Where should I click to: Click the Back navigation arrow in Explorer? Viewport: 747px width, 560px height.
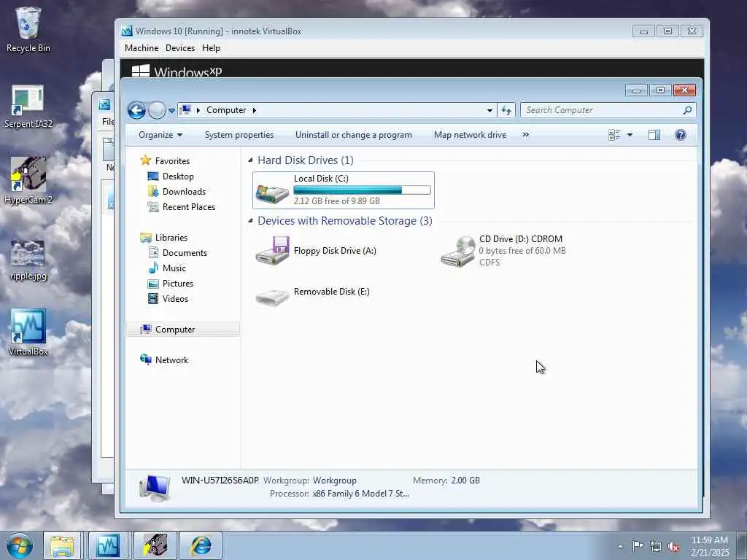pos(136,111)
